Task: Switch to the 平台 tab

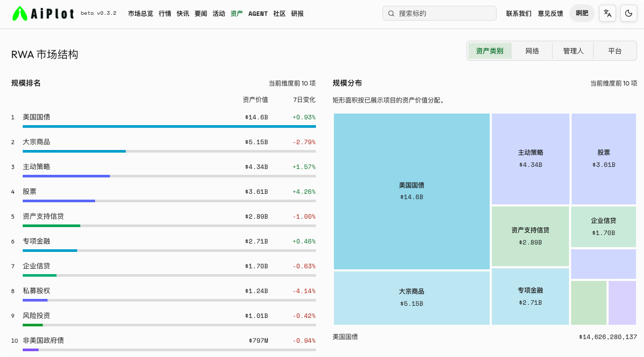Action: point(615,51)
